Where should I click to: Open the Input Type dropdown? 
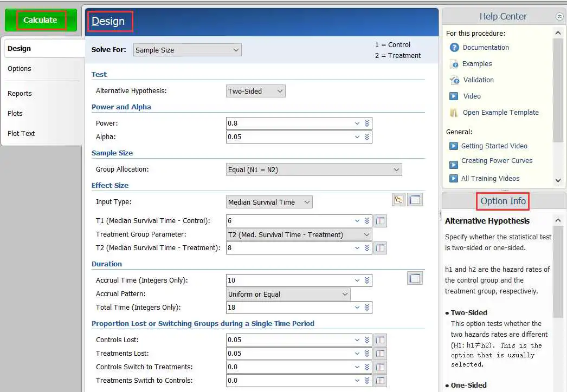(269, 202)
